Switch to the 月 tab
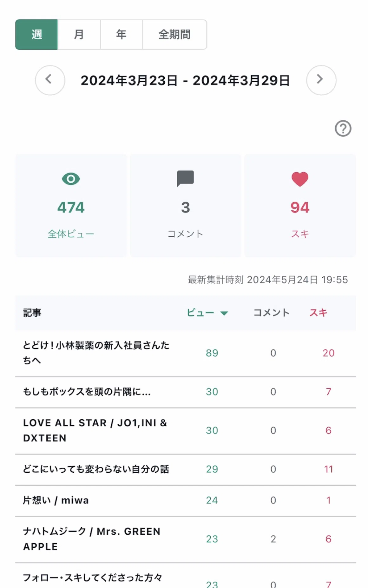The image size is (368, 588). tap(79, 35)
